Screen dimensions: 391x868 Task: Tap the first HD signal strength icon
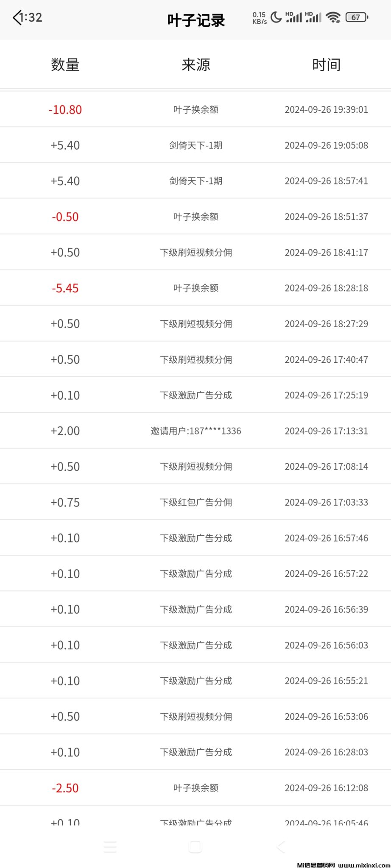tap(293, 17)
